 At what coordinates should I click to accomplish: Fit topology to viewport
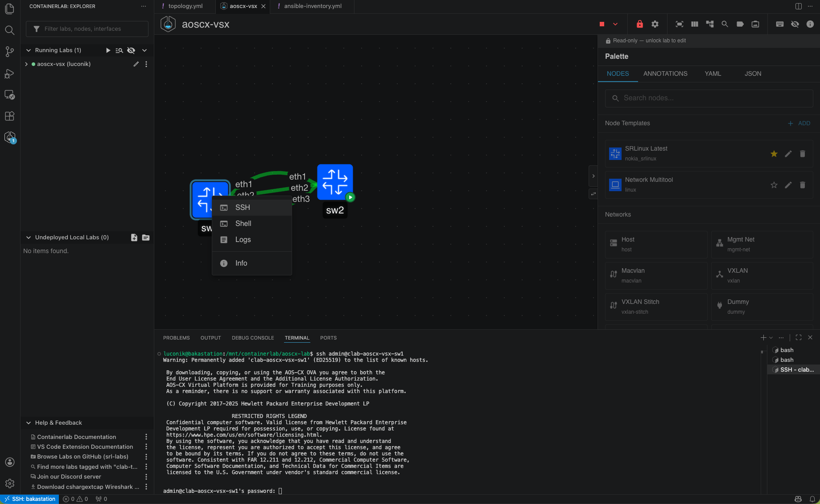click(680, 24)
